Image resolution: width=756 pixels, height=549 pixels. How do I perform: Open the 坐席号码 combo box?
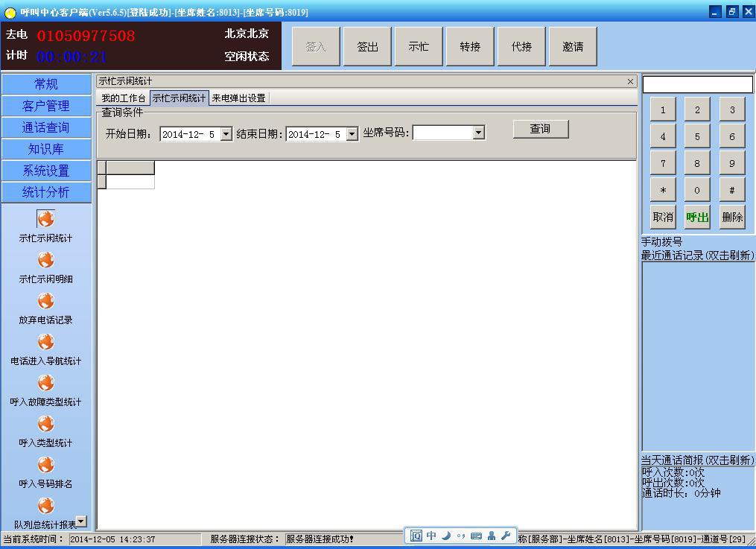(x=478, y=133)
